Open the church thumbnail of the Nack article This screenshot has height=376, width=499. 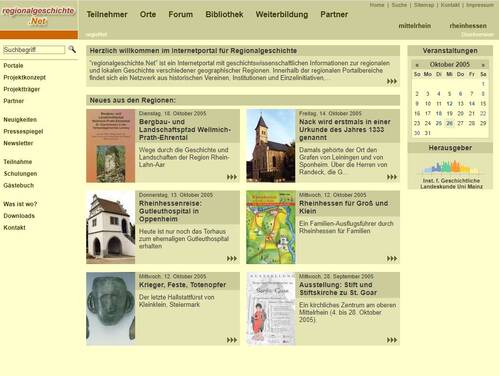(x=271, y=146)
